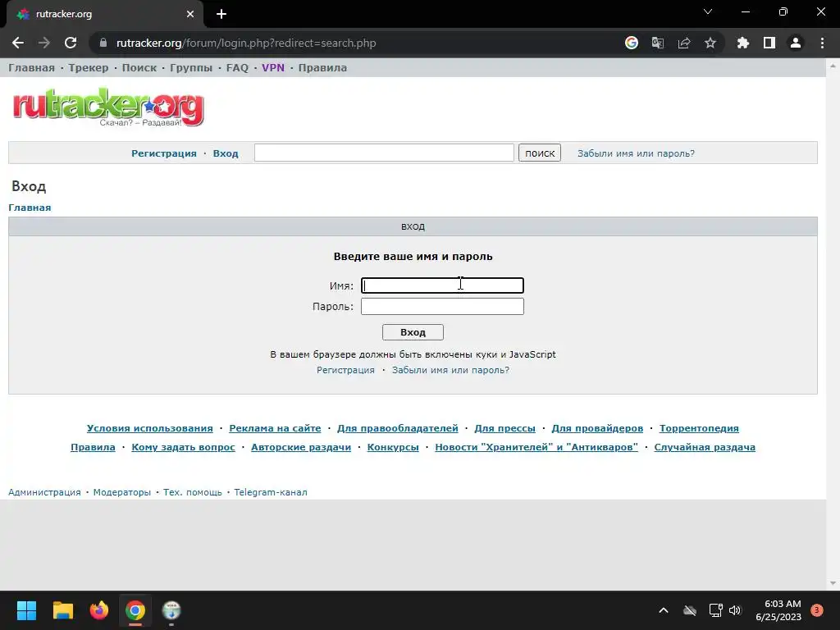The width and height of the screenshot is (840, 630).
Task: Submit the login form with Вход button
Action: click(413, 332)
